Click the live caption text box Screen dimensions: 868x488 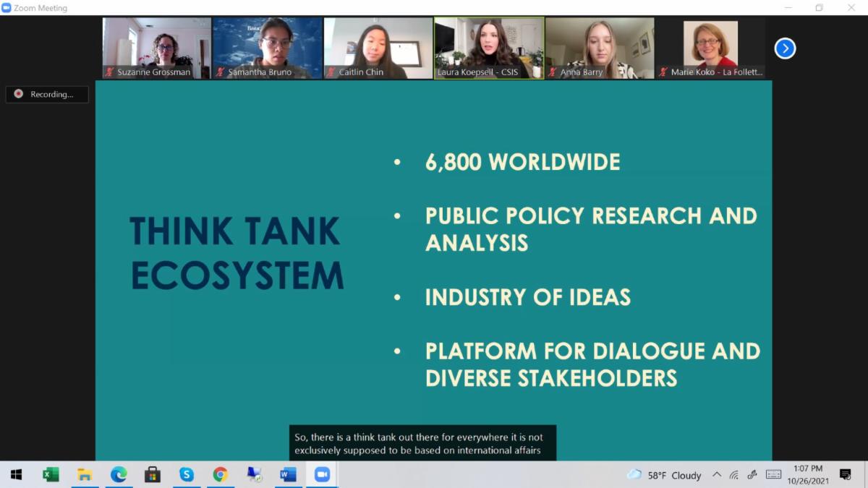422,443
